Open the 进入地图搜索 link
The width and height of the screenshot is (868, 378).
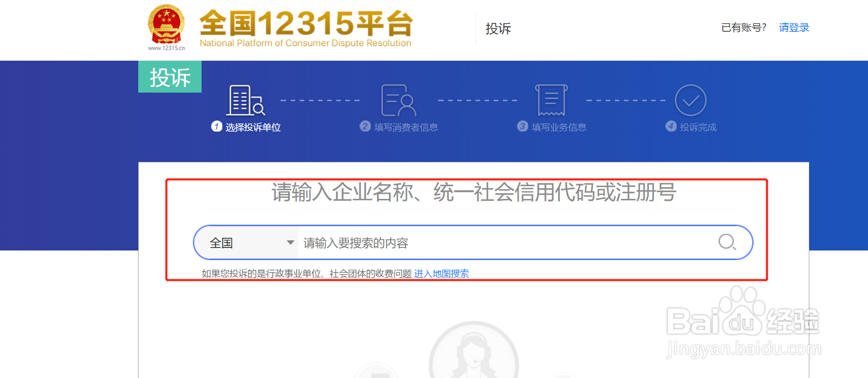click(442, 274)
